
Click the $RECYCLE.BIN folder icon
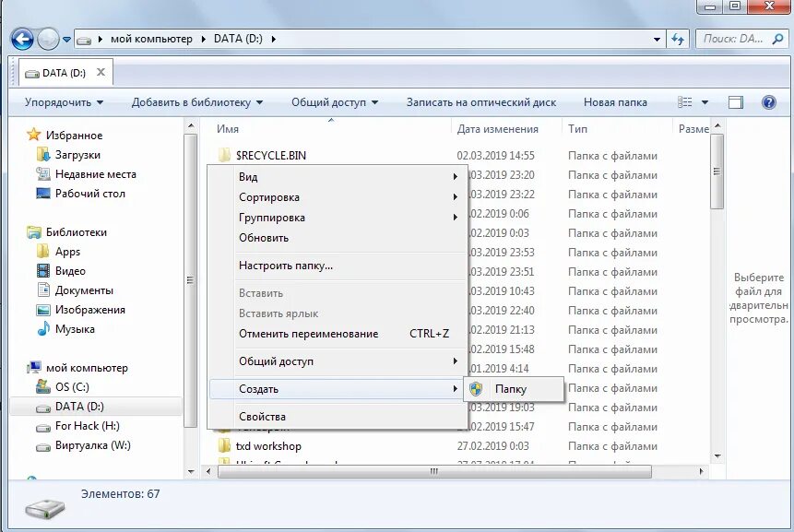(x=224, y=155)
